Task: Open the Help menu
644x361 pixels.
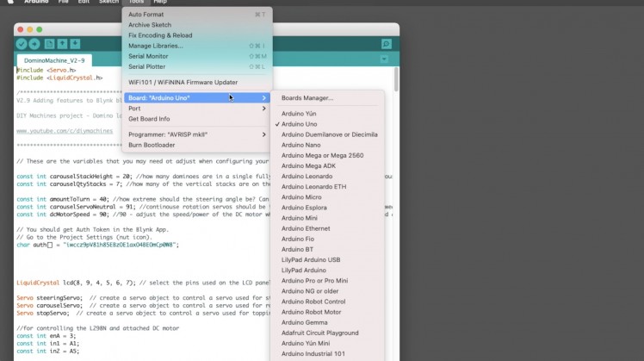Action: coord(160,2)
